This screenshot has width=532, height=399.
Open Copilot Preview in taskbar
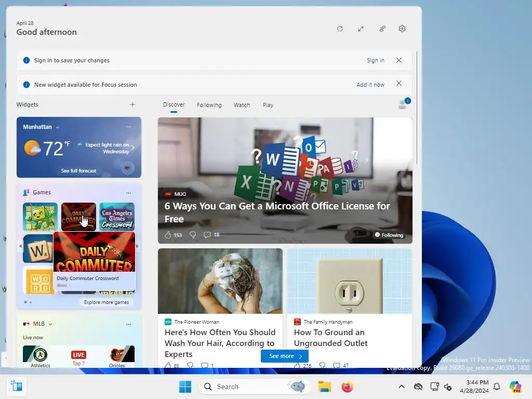coord(516,387)
